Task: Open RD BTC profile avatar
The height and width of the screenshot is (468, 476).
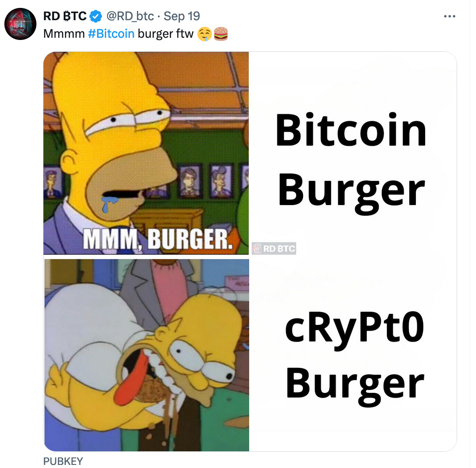Action: (x=20, y=24)
